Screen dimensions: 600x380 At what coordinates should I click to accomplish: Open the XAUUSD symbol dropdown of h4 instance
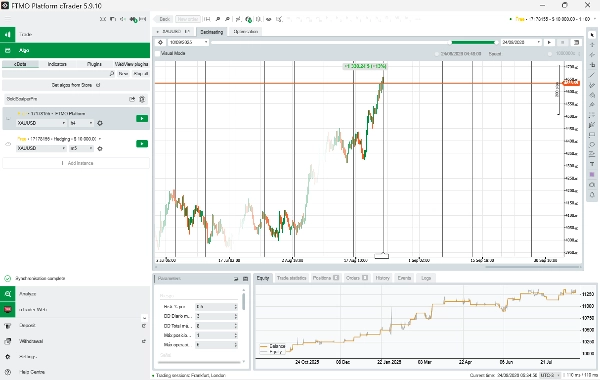pyautogui.click(x=41, y=123)
